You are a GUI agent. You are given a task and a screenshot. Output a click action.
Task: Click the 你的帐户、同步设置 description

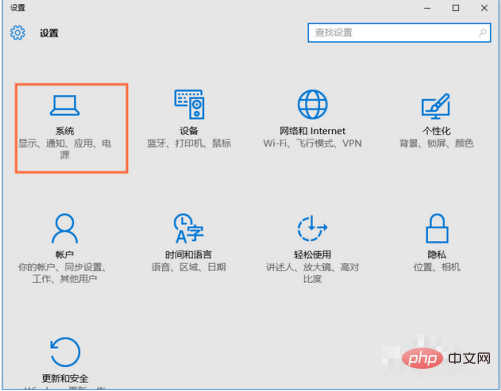62,273
